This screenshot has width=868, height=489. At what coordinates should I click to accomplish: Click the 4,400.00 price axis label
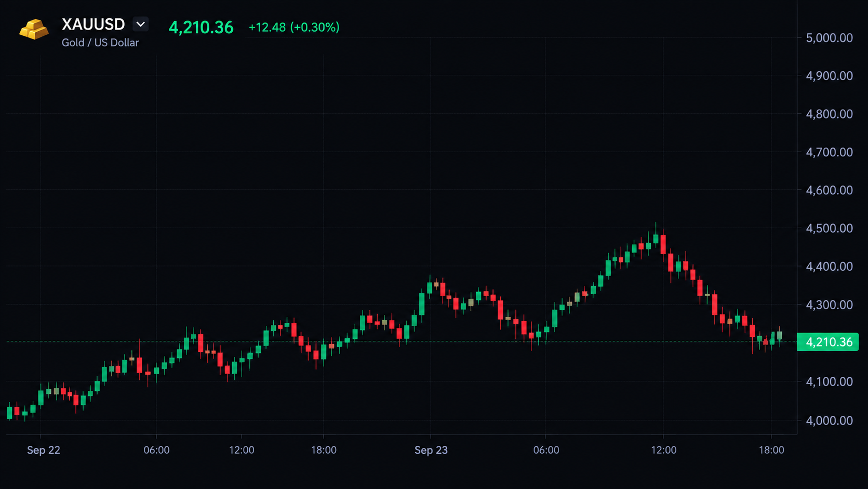(x=829, y=267)
